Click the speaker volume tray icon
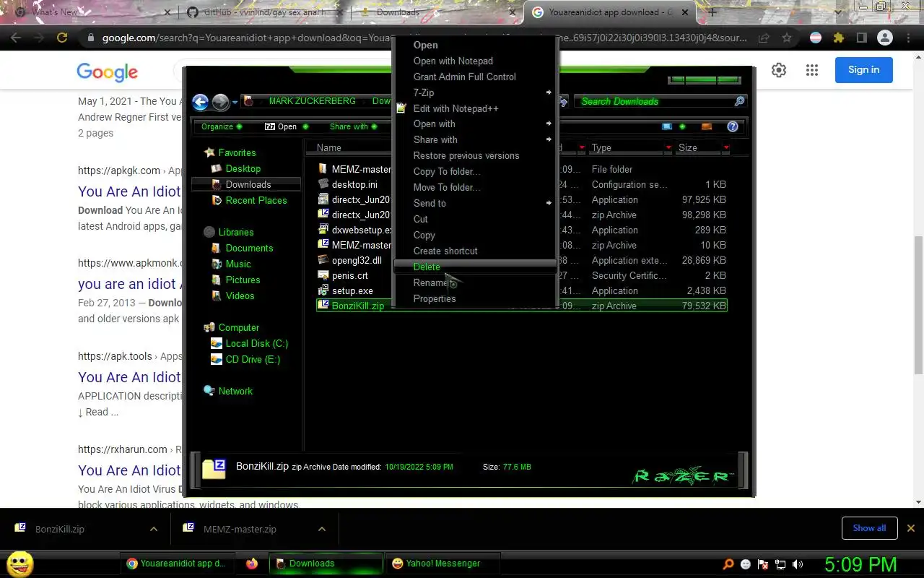Viewport: 924px width, 578px height. (x=798, y=564)
